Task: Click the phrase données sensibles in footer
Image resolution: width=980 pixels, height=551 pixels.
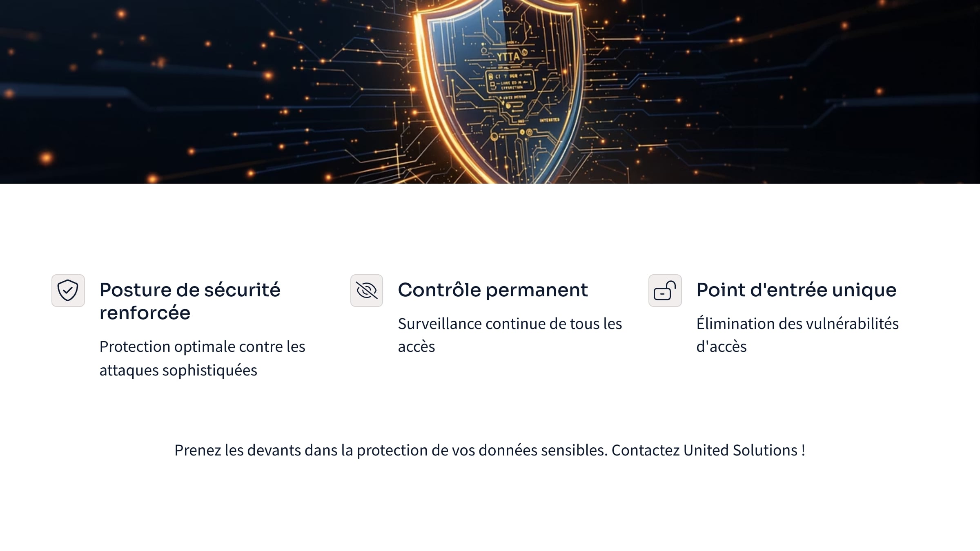Action: [x=543, y=450]
